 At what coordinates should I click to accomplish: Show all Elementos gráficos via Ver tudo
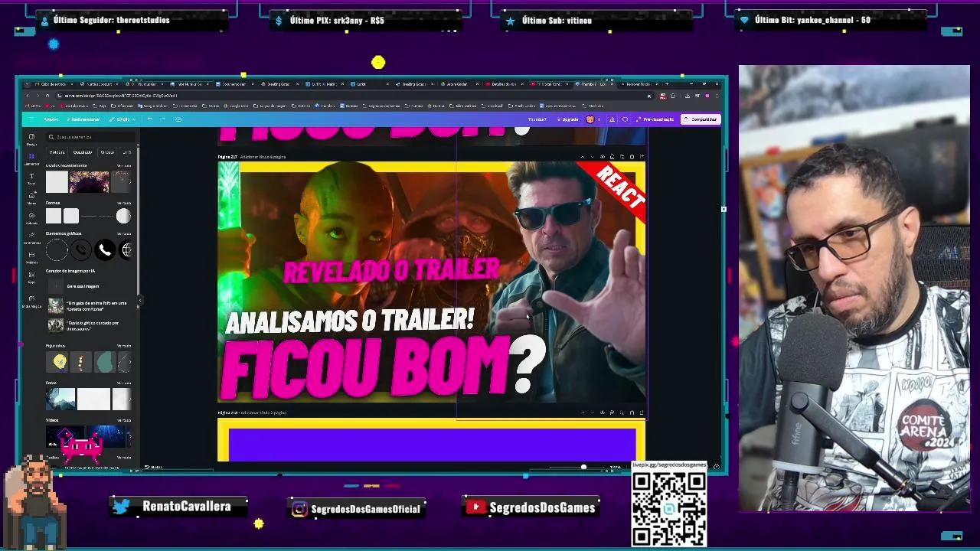(124, 233)
